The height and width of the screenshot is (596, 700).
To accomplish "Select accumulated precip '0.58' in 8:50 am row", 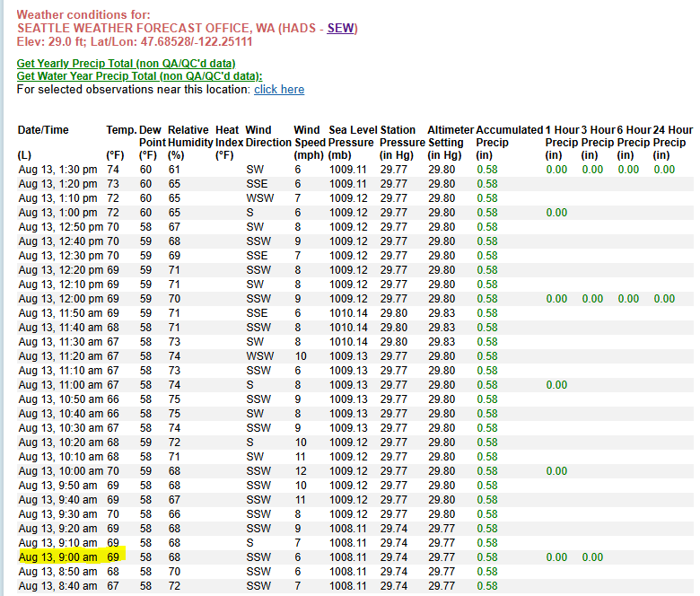I will [487, 572].
